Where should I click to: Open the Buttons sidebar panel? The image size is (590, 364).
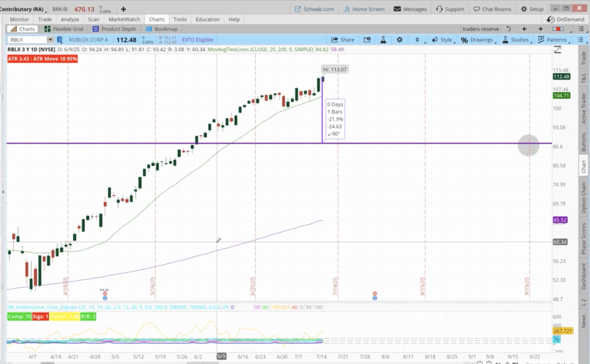[584, 142]
